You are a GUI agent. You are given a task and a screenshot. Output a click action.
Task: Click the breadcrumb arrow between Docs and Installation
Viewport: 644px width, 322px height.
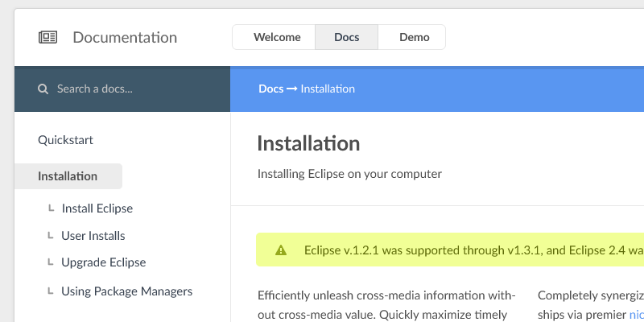(x=291, y=89)
